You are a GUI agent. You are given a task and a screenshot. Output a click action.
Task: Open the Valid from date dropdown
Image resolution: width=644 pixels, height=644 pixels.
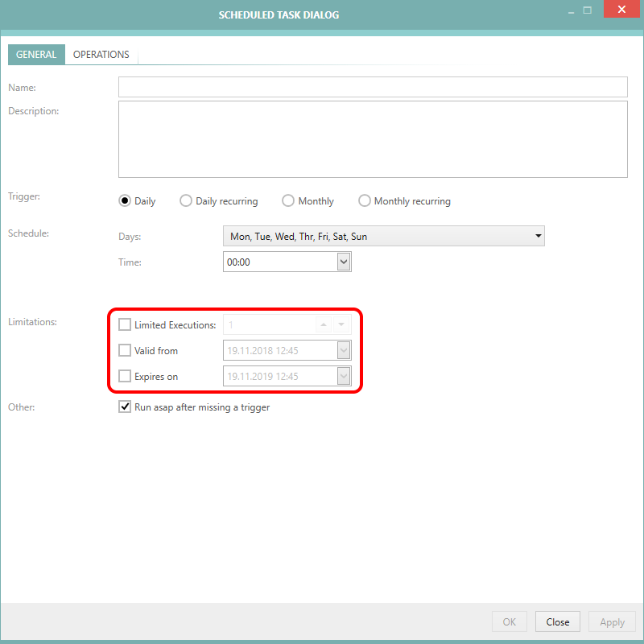click(x=344, y=351)
